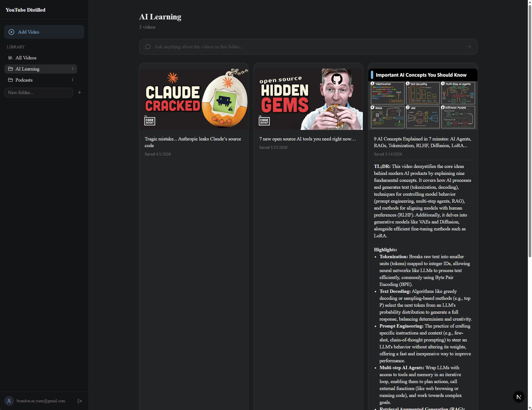532x410 pixels.
Task: Click the plus icon next to New folder
Action: [x=79, y=92]
